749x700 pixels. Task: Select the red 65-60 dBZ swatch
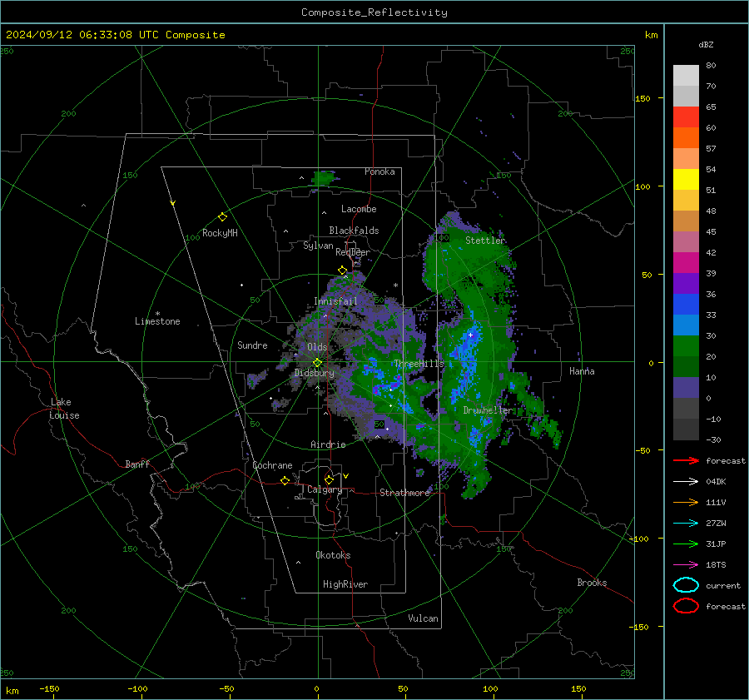[x=686, y=117]
